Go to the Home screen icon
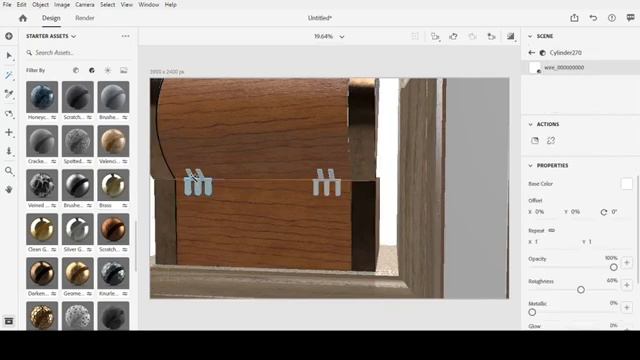 coord(23,18)
